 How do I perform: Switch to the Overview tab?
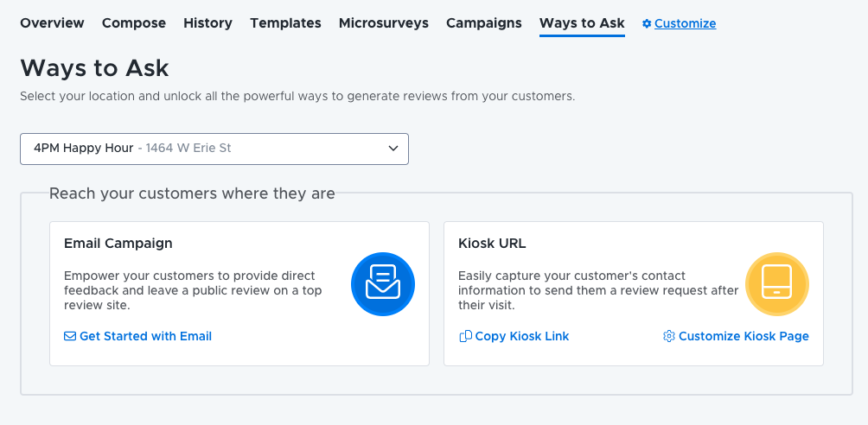pyautogui.click(x=52, y=23)
